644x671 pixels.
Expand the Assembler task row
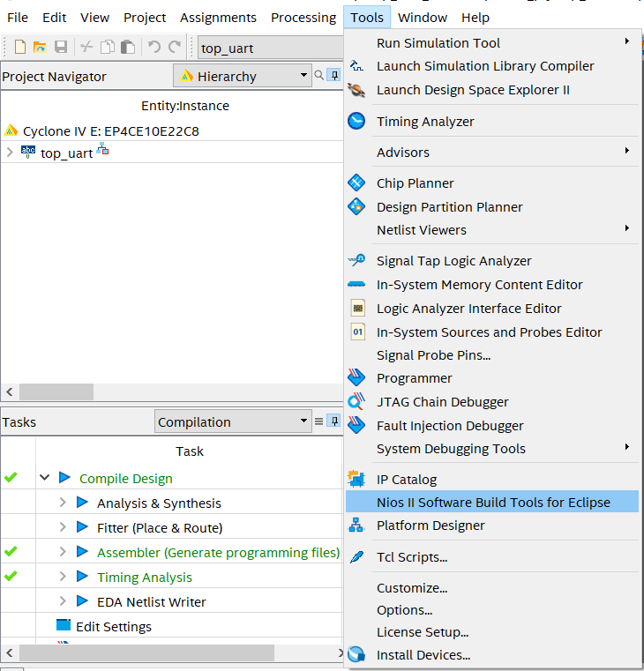pyautogui.click(x=63, y=552)
